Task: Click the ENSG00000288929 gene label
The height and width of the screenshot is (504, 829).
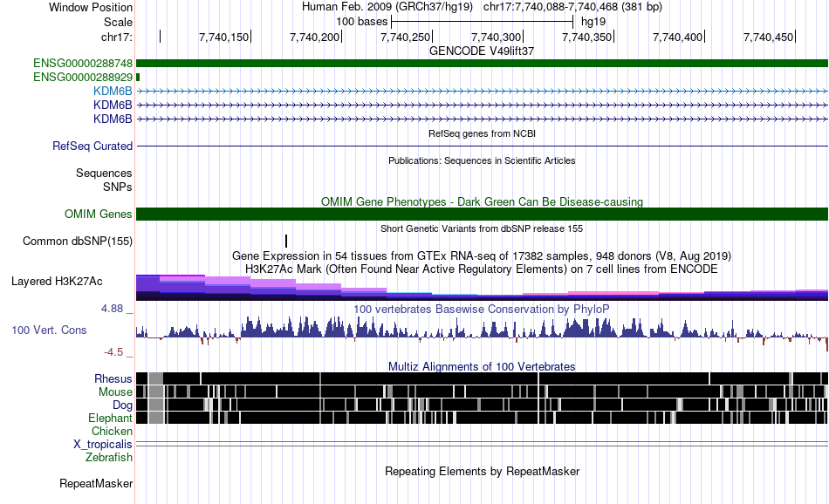Action: click(83, 77)
